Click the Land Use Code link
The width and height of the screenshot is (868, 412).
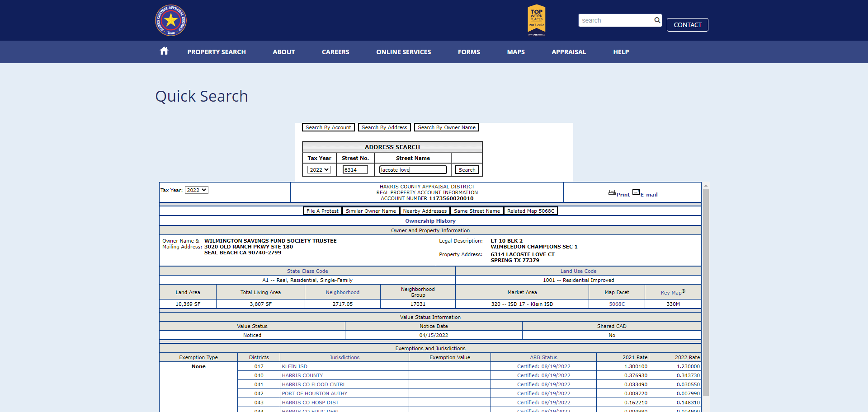(578, 271)
